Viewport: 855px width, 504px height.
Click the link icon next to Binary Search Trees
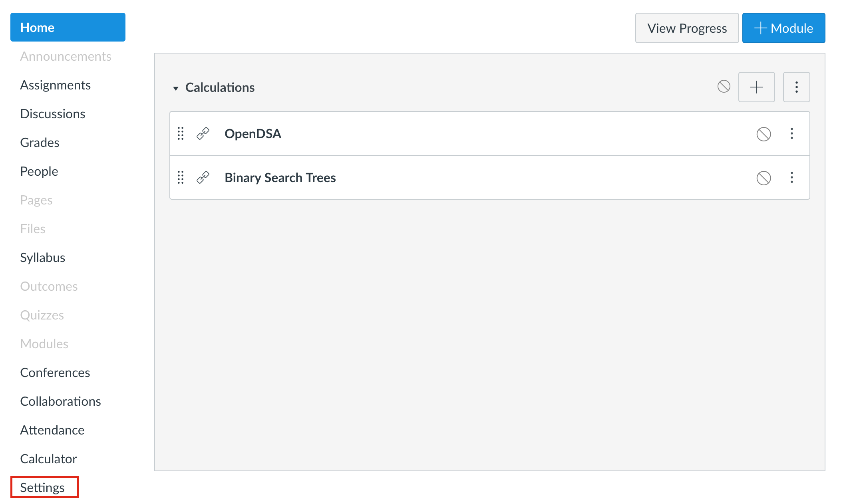point(203,177)
